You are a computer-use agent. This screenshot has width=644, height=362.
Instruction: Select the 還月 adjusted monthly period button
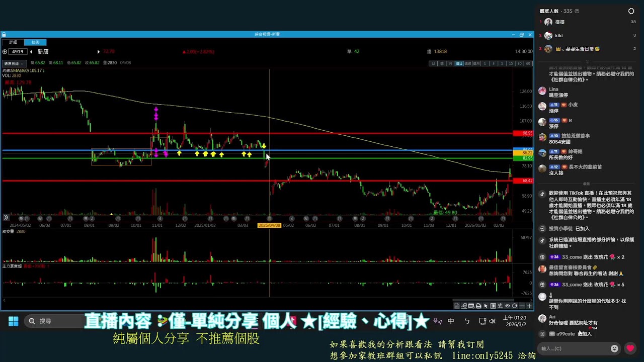coord(476,64)
